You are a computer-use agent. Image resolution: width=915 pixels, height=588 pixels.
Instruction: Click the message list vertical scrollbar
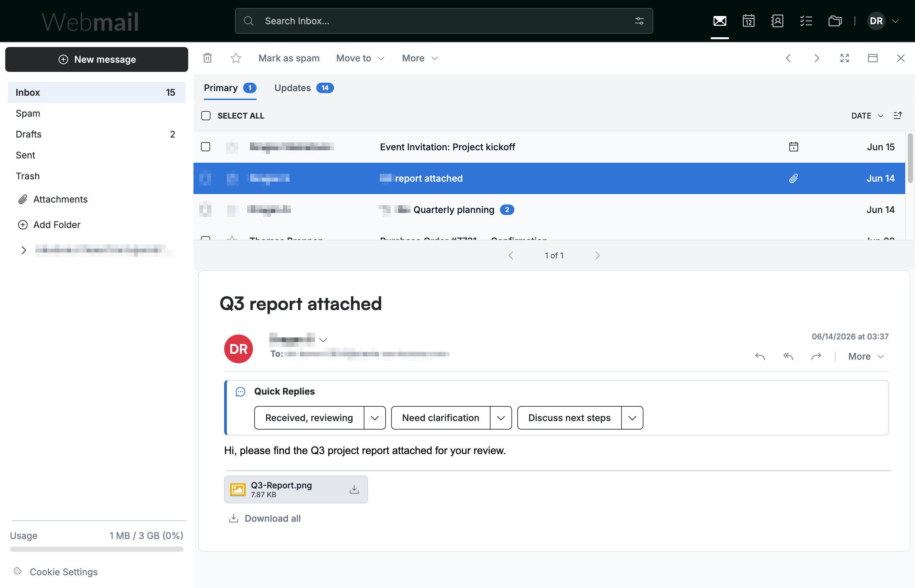pyautogui.click(x=910, y=158)
